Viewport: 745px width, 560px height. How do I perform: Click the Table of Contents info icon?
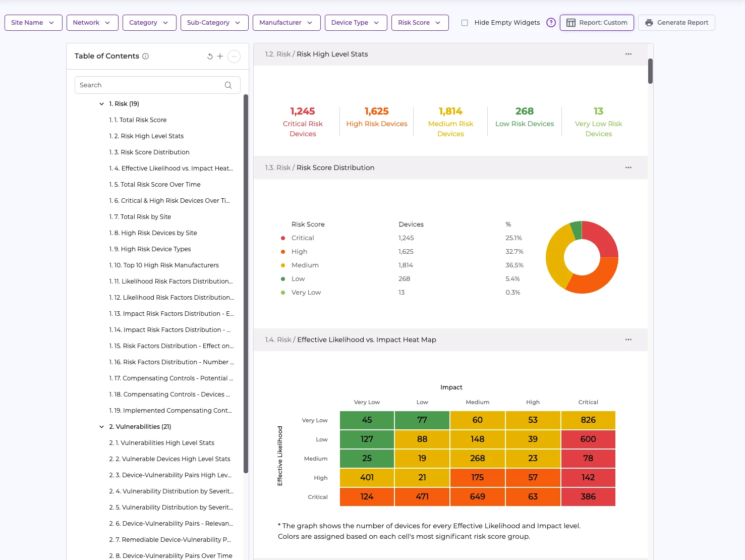pyautogui.click(x=145, y=57)
